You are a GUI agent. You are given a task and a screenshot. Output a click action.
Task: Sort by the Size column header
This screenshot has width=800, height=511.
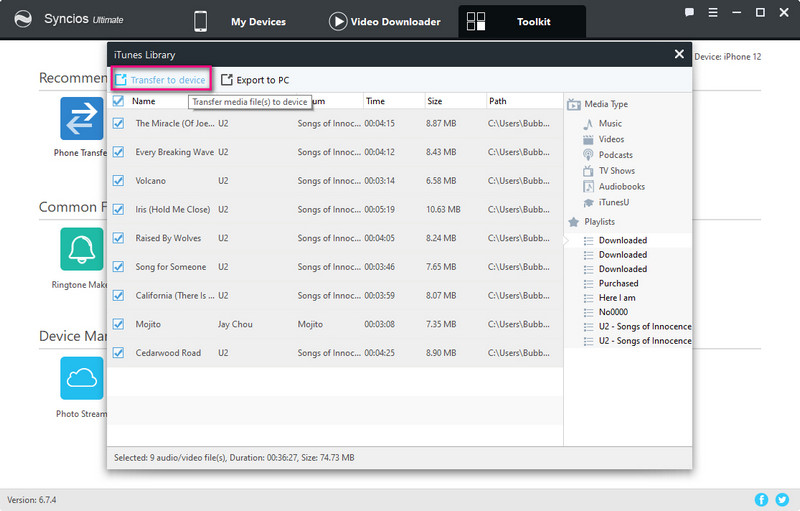[x=435, y=101]
